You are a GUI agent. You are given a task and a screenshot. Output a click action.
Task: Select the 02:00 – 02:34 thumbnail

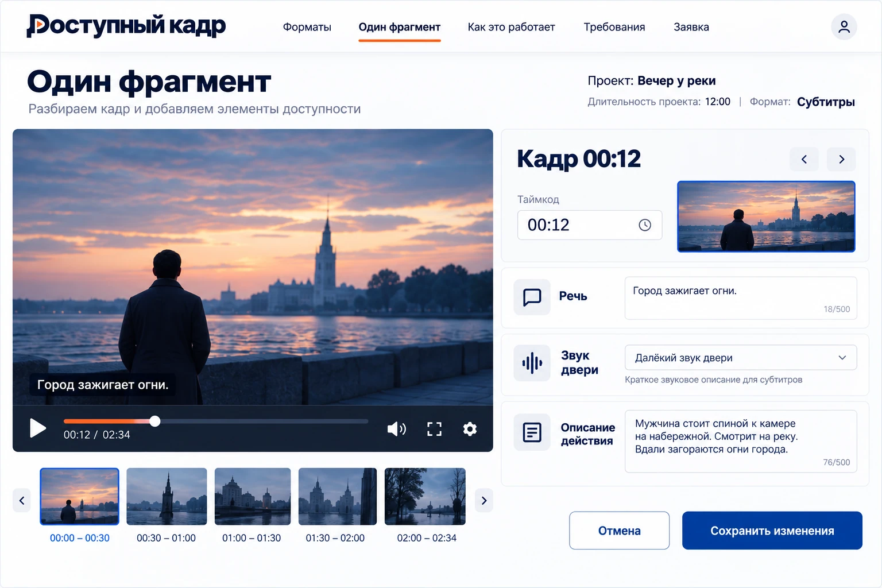point(425,497)
